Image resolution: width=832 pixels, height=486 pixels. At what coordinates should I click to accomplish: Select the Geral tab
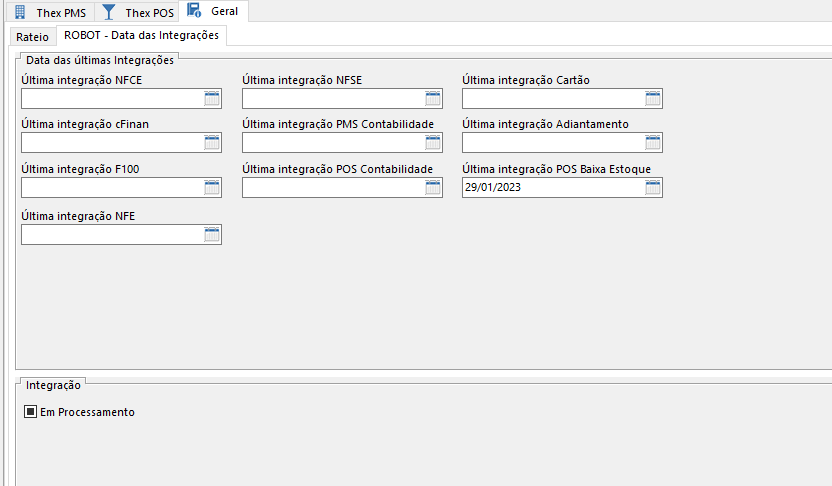[x=215, y=12]
